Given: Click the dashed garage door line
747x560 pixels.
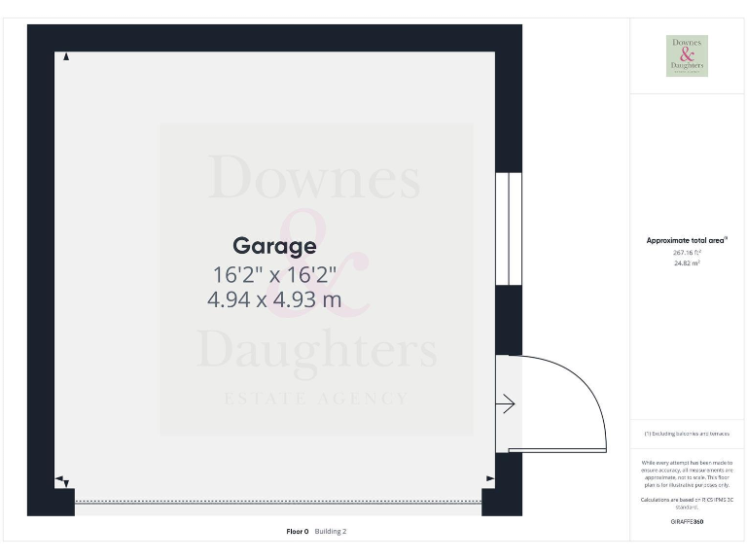Looking at the screenshot, I should coord(278,502).
